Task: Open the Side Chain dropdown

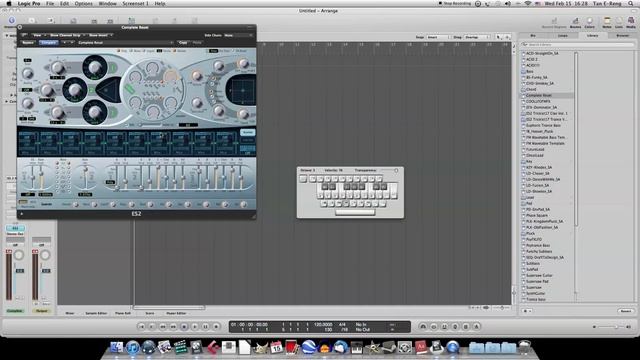Action: (238, 36)
